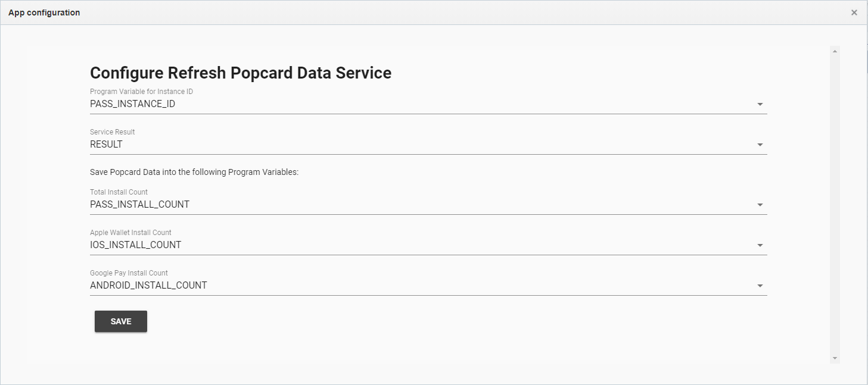Click the Google Pay Install Count label
Image resolution: width=868 pixels, height=385 pixels.
(129, 273)
